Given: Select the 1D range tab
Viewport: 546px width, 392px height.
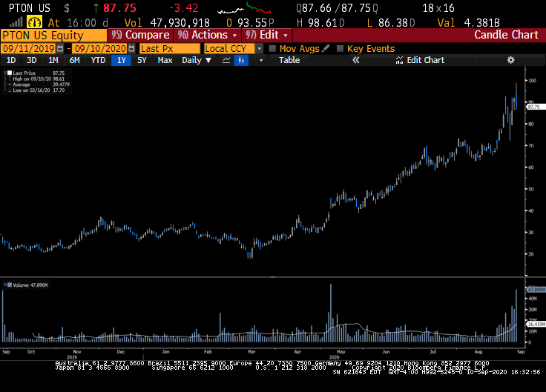Looking at the screenshot, I should pyautogui.click(x=11, y=60).
